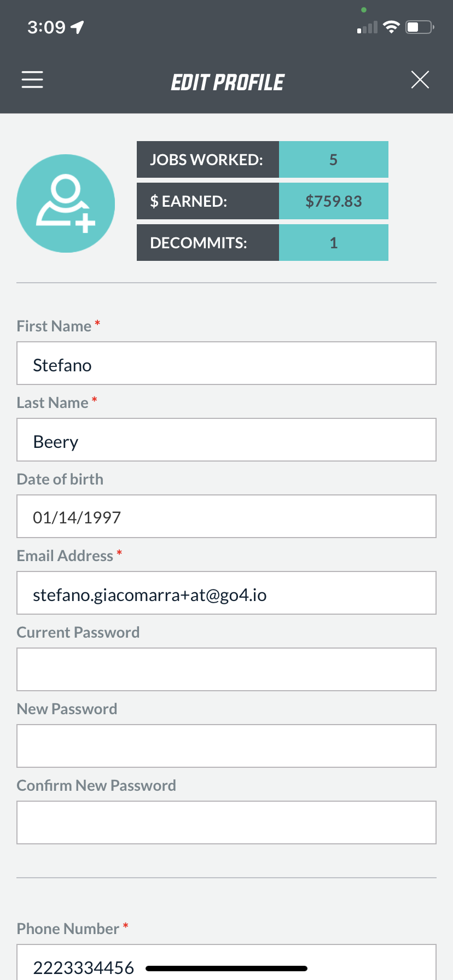Screen dimensions: 453x980
Task: Focus the Confirm New Password field
Action: click(226, 822)
